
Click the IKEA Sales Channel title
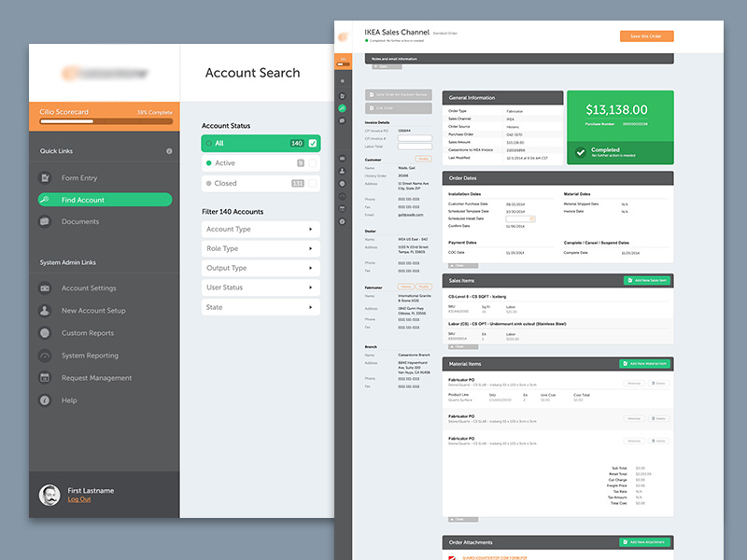click(397, 33)
